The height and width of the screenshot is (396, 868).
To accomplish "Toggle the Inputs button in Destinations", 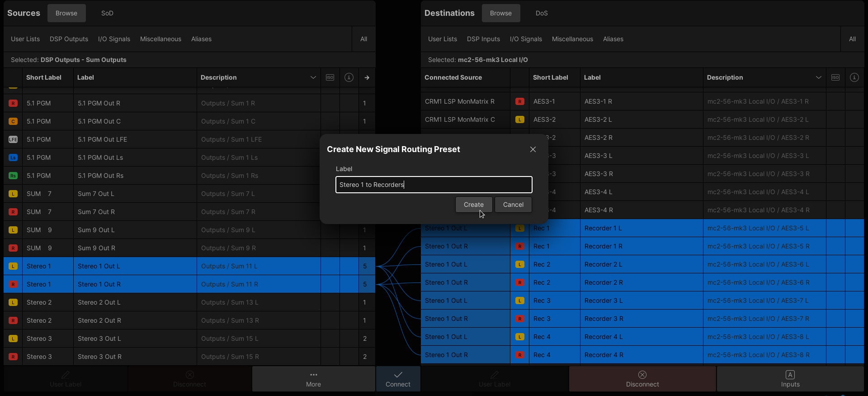I will click(790, 379).
